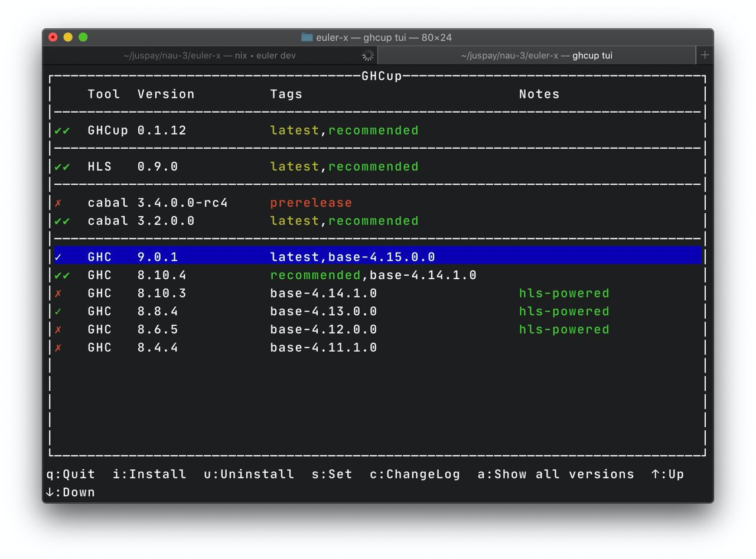The image size is (756, 559).
Task: Click the latest,base-4.15.0.0 tags
Action: [353, 257]
